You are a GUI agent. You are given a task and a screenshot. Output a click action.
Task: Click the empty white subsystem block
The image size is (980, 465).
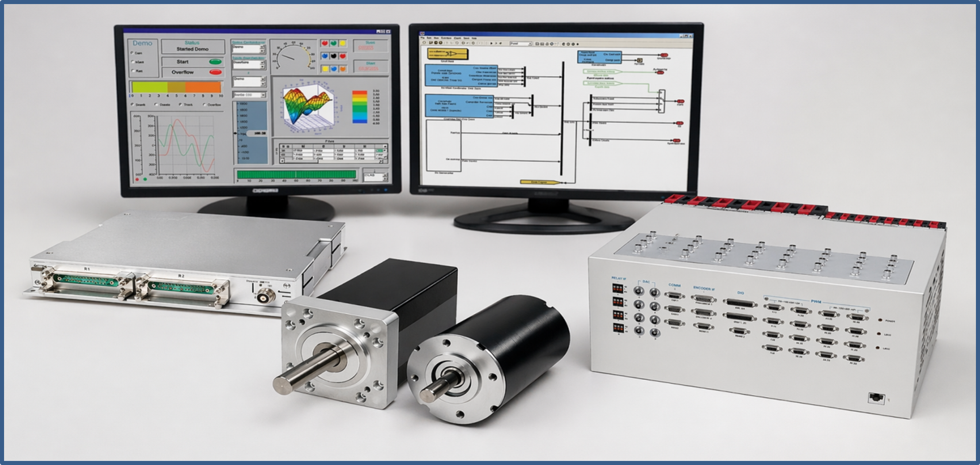pyautogui.click(x=443, y=145)
